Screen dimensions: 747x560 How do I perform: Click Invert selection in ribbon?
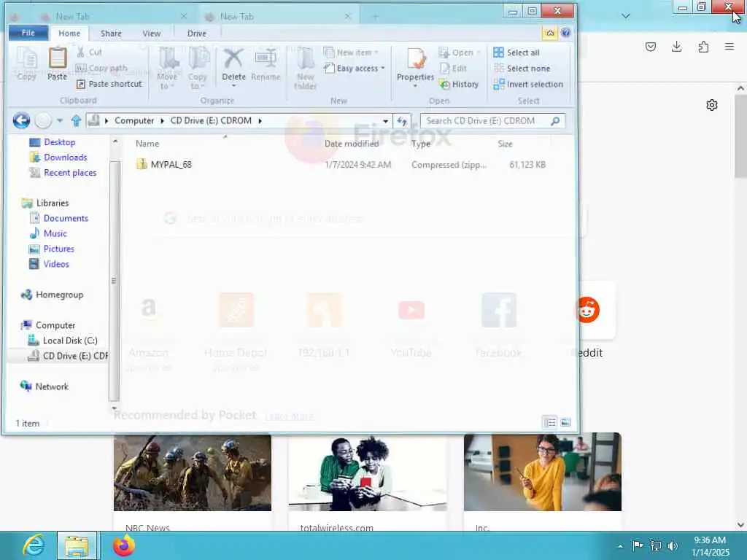point(528,85)
